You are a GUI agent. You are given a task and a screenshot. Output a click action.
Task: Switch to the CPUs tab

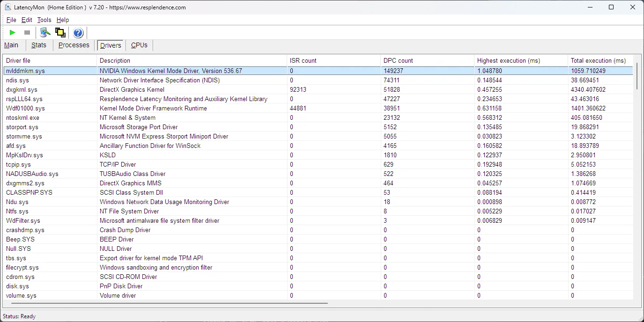[x=139, y=45]
